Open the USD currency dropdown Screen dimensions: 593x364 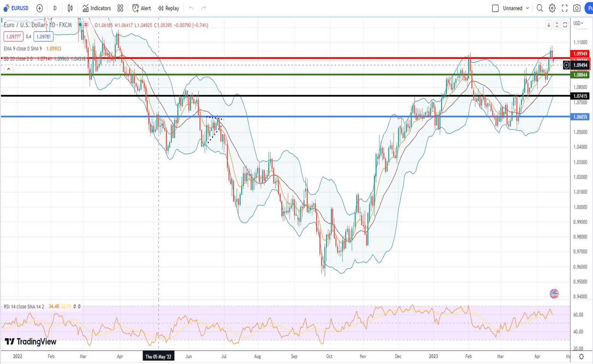tap(578, 23)
